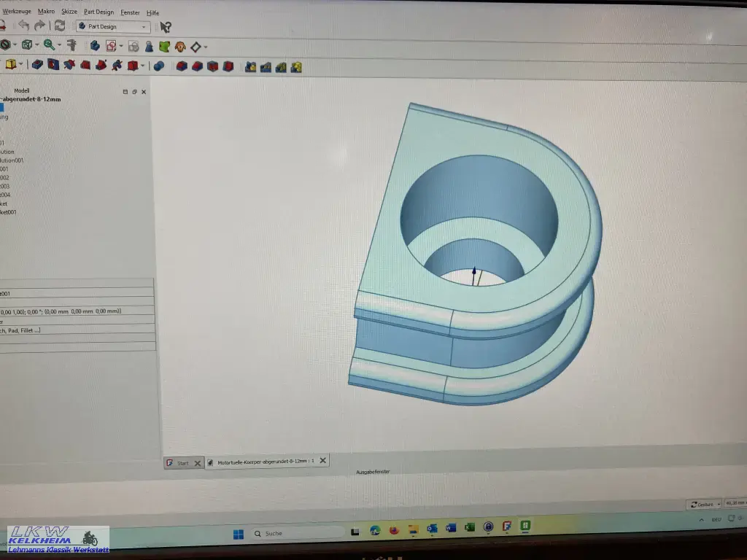The width and height of the screenshot is (747, 560).
Task: Click the red subtractive primitive box icon
Action: coord(133,66)
